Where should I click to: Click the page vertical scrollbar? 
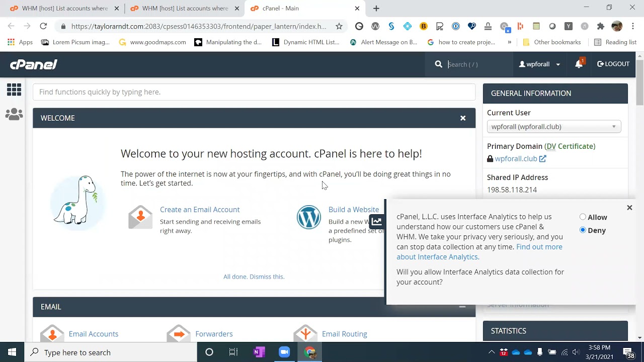[639, 83]
